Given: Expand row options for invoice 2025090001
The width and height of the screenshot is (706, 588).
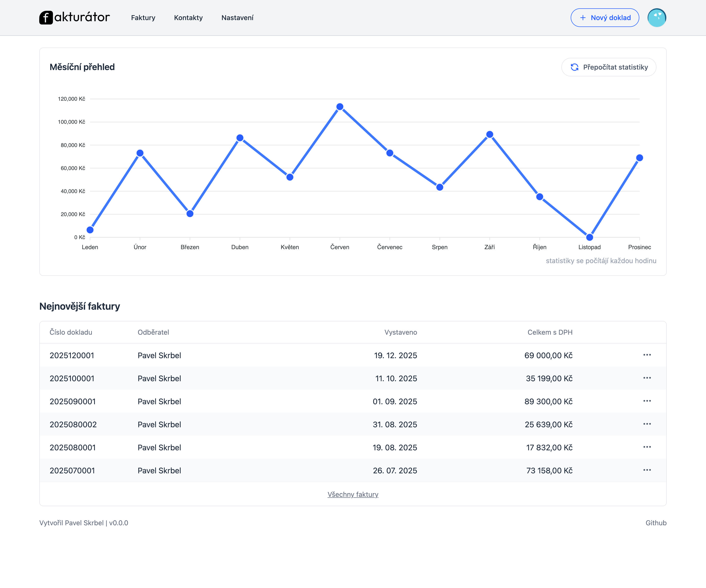Looking at the screenshot, I should click(647, 401).
